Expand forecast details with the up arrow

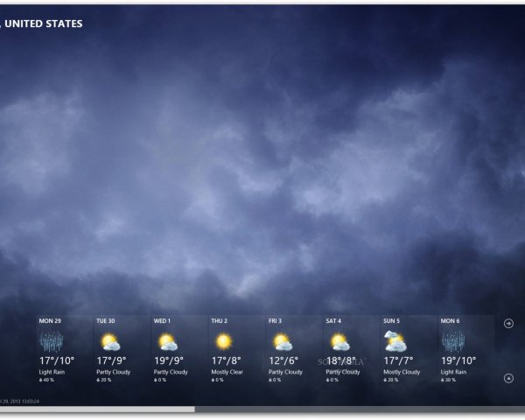(x=509, y=378)
